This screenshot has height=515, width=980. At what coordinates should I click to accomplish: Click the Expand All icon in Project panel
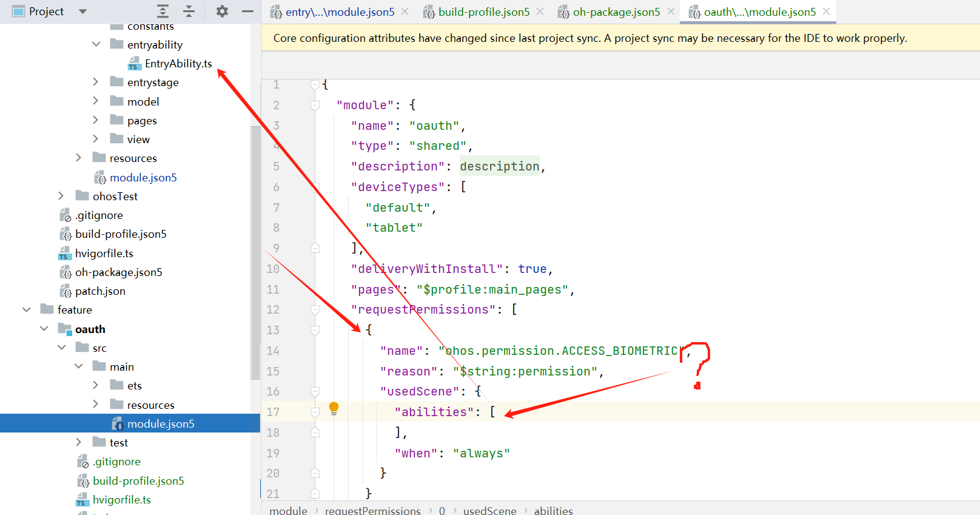pos(163,11)
